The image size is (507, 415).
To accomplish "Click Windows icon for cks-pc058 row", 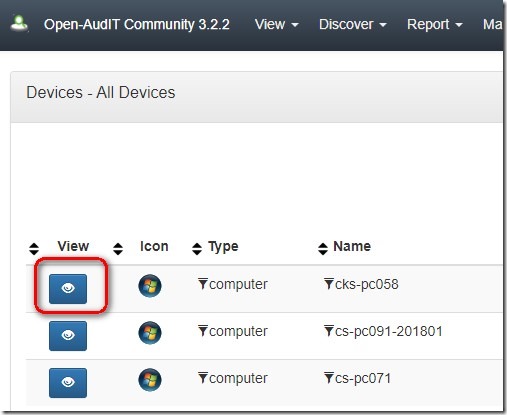I will [x=150, y=286].
